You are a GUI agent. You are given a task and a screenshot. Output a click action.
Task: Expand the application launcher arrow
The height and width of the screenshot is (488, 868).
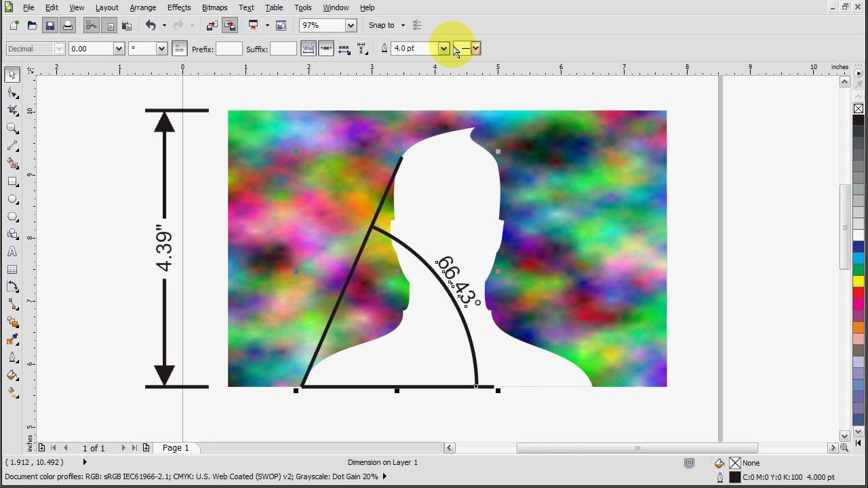tap(267, 25)
